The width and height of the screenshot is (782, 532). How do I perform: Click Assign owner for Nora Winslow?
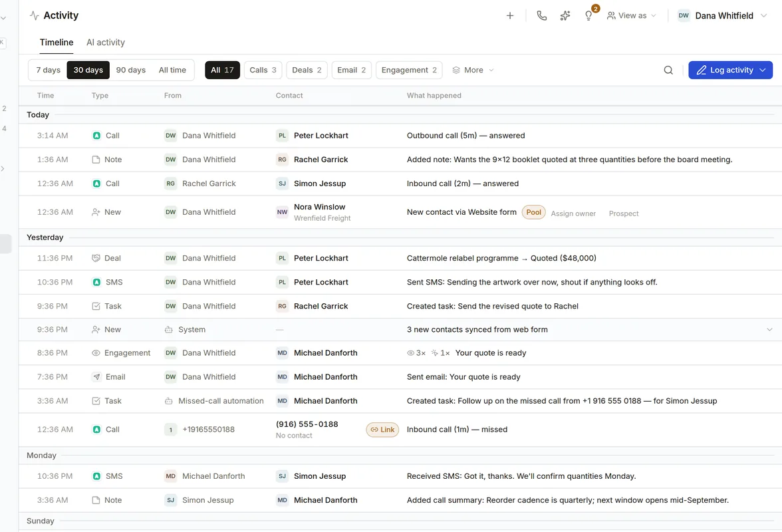pos(573,213)
